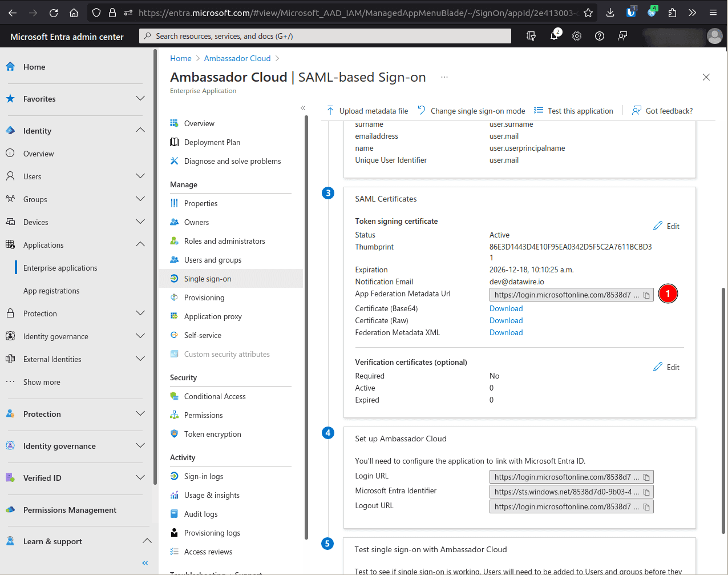Viewport: 728px width, 575px height.
Task: Expand the Groups chevron
Action: [x=140, y=199]
